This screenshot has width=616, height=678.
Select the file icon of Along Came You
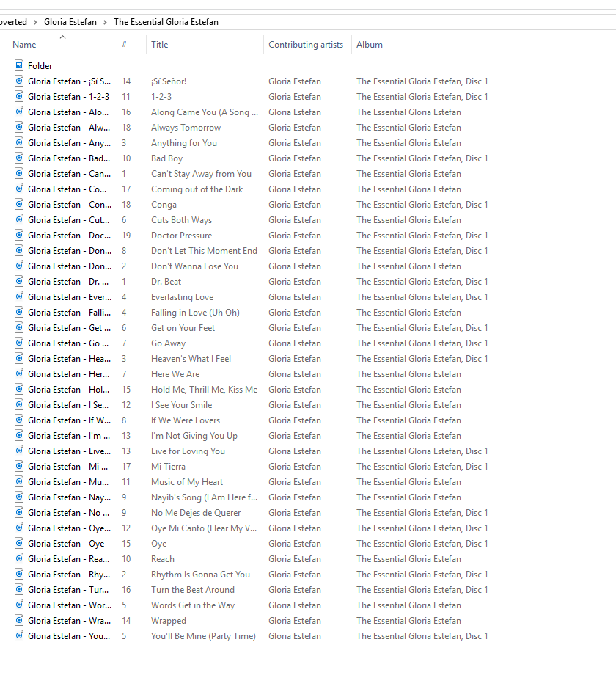(x=19, y=112)
